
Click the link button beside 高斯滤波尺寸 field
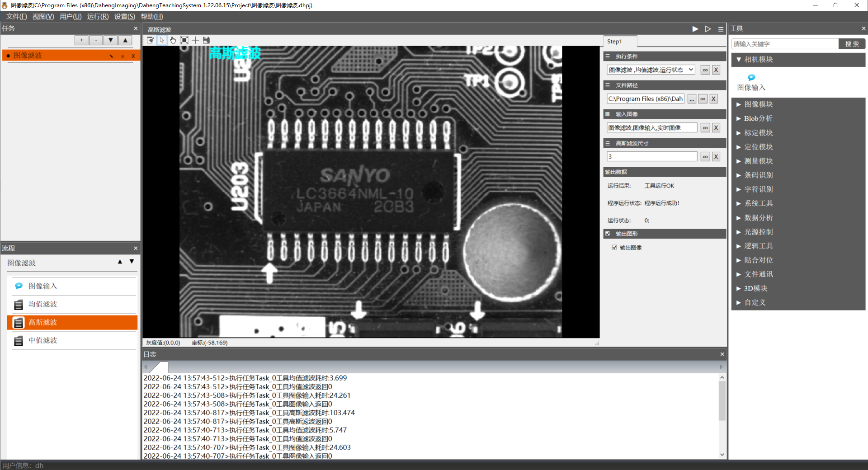(705, 157)
